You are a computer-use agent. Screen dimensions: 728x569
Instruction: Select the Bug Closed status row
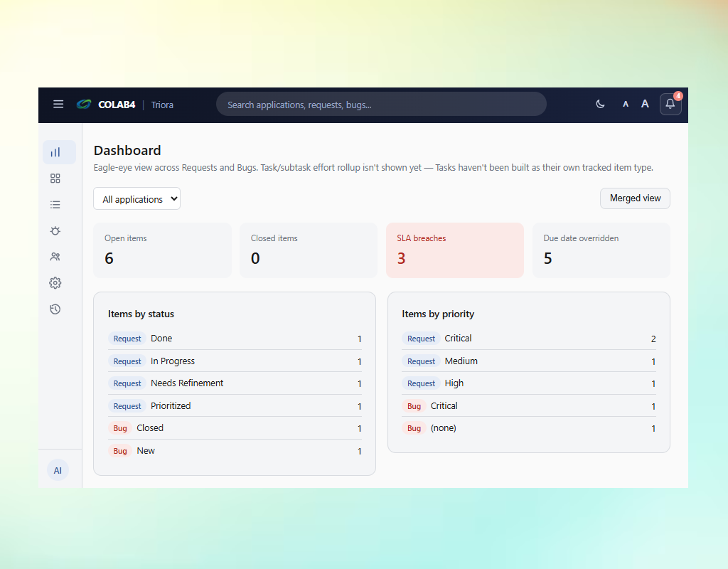pos(235,428)
